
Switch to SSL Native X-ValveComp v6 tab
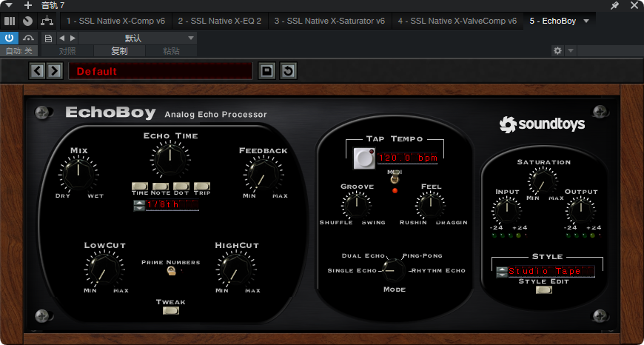pyautogui.click(x=457, y=21)
